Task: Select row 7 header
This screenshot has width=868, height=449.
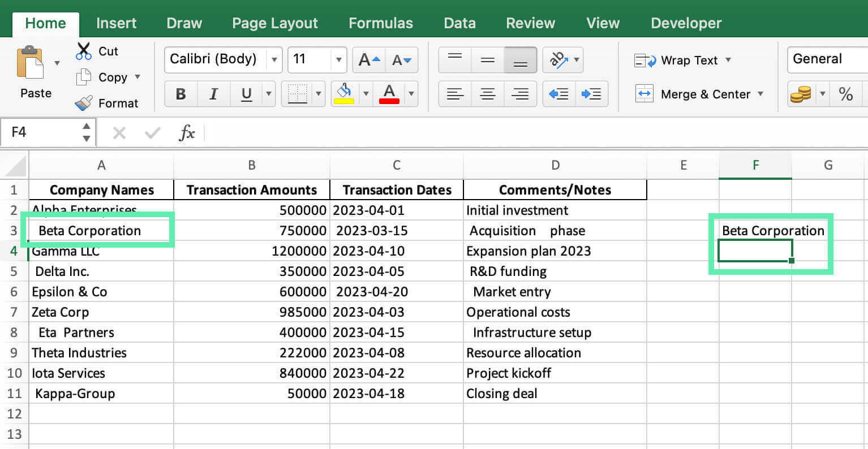Action: [x=14, y=312]
